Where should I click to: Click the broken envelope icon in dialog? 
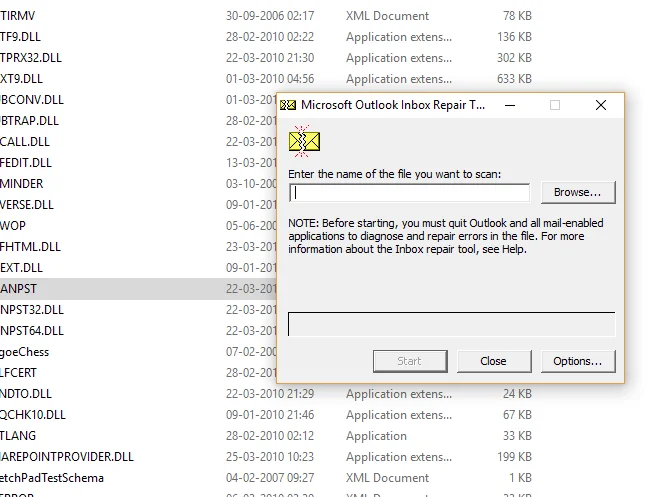[x=304, y=141]
